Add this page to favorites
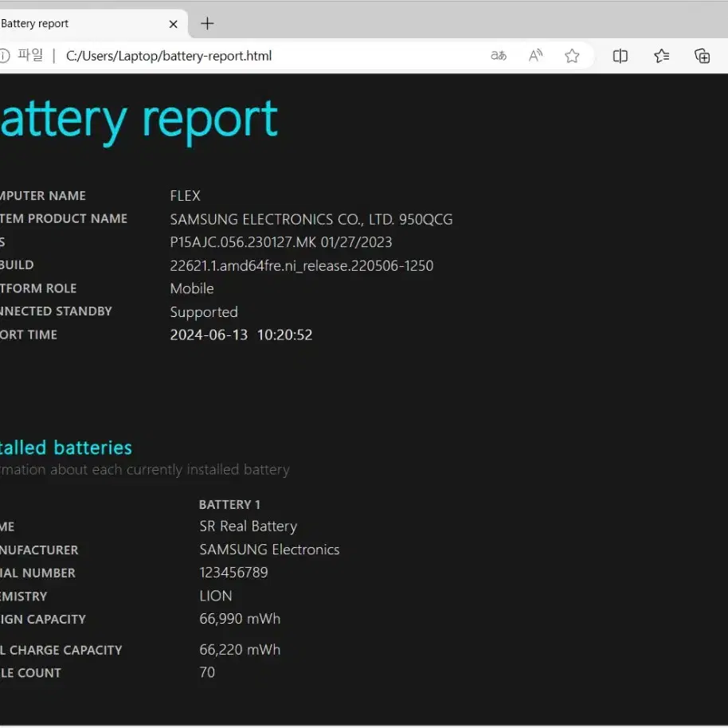 [x=572, y=56]
